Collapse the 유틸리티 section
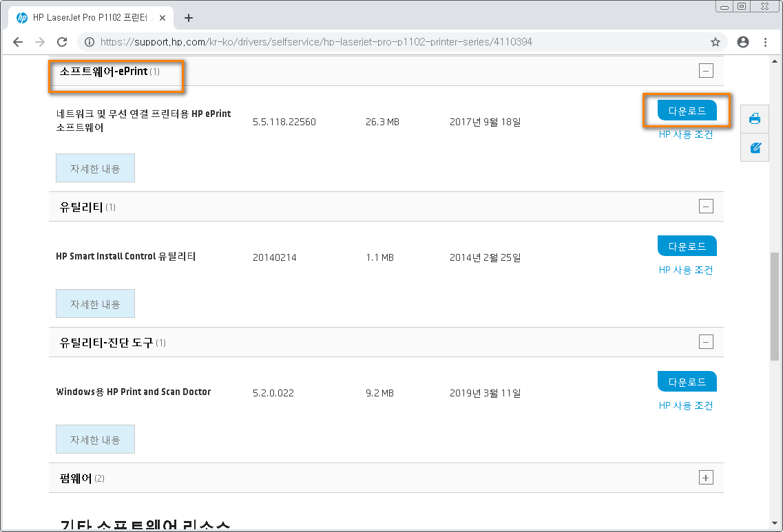This screenshot has height=532, width=783. [x=706, y=206]
